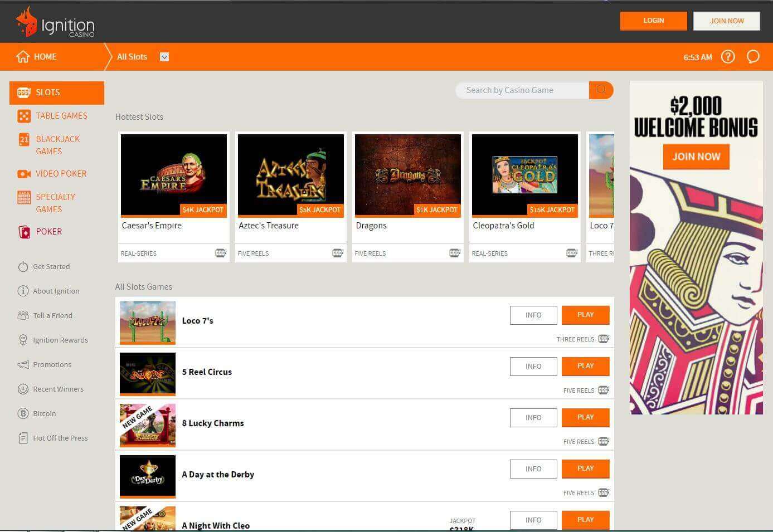773x532 pixels.
Task: Click PLAY for A Night With Cleo
Action: coord(586,520)
